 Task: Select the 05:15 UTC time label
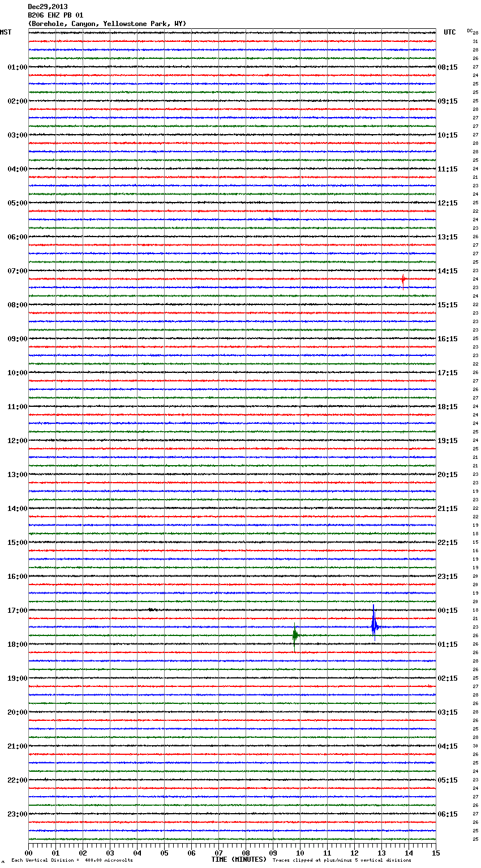(x=448, y=780)
